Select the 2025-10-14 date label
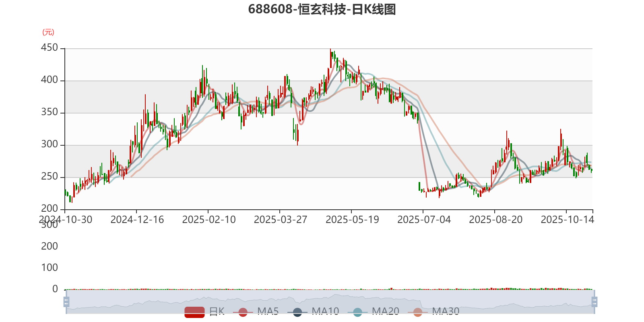Viewport: 644px width, 322px height. (x=567, y=220)
